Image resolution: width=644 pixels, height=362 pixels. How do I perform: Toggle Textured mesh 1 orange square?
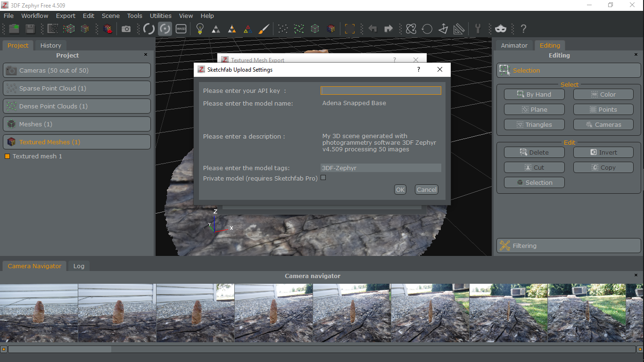[7, 156]
